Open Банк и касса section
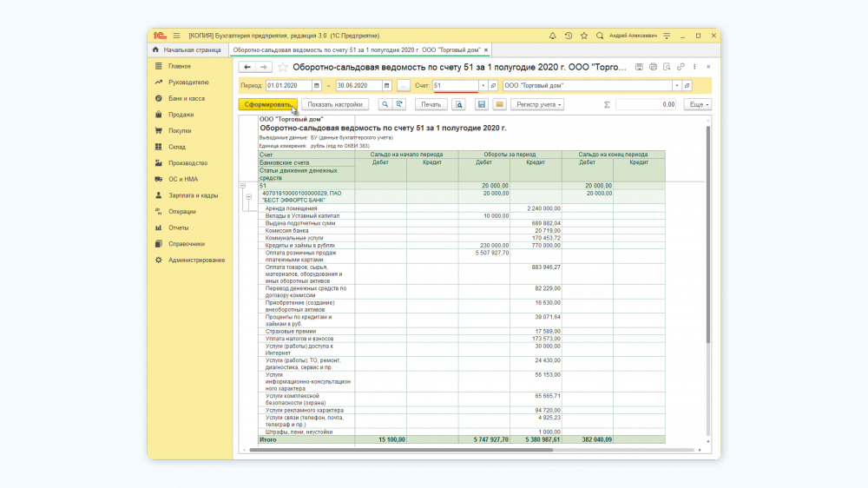 (187, 98)
